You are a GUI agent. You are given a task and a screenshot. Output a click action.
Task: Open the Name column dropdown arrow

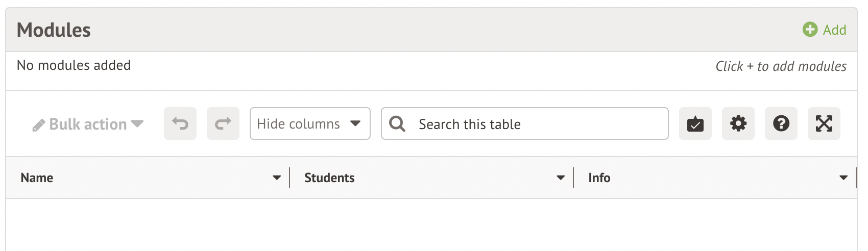click(x=277, y=178)
